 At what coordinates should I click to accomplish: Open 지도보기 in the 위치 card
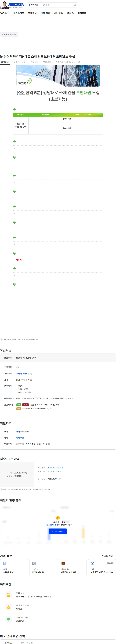[x=110, y=563]
